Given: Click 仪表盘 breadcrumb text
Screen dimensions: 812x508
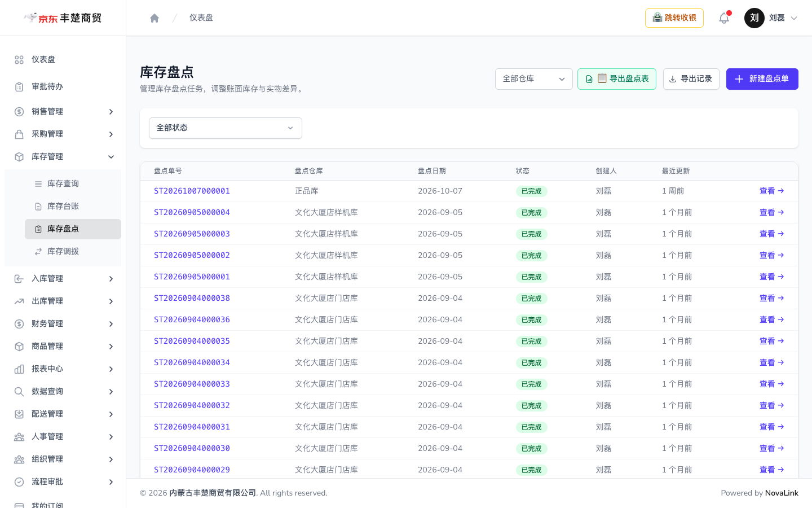Looking at the screenshot, I should 201,18.
